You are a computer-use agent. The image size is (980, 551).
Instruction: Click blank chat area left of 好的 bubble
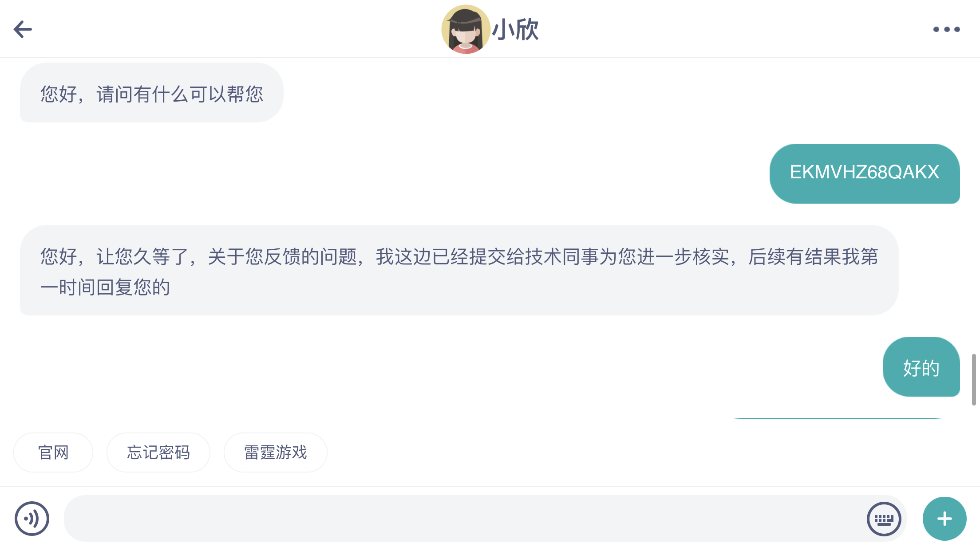tap(444, 367)
